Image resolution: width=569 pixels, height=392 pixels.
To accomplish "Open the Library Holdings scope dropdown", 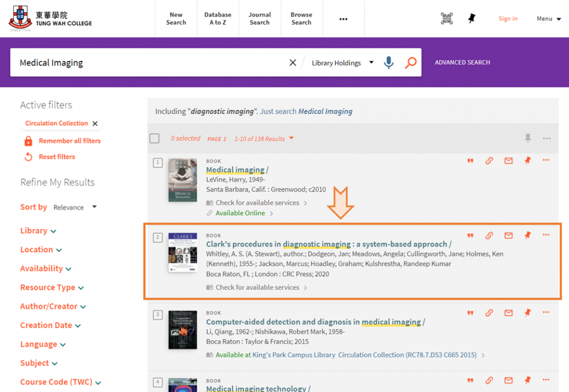I will click(x=343, y=63).
